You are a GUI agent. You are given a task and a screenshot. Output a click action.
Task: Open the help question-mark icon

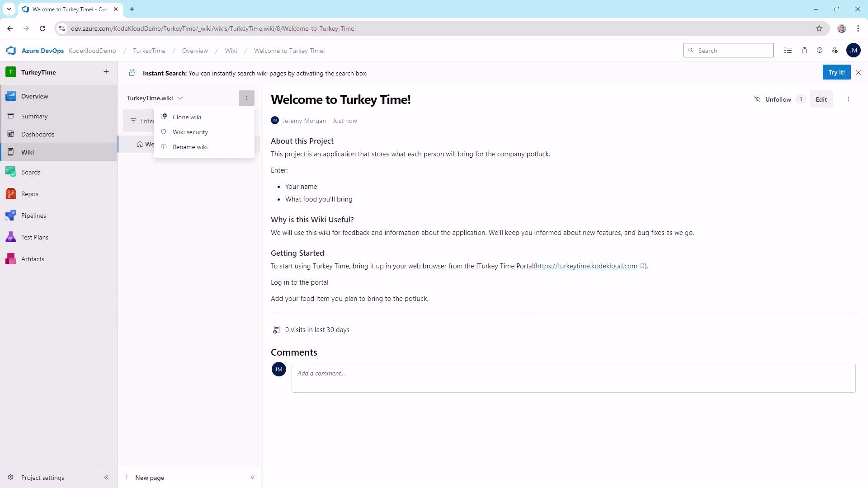click(x=820, y=51)
